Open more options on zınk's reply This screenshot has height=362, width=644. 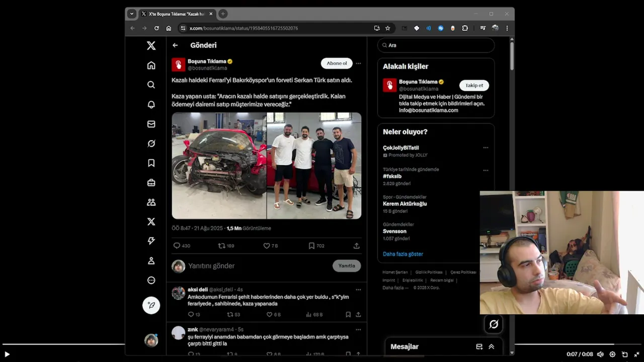pyautogui.click(x=358, y=330)
